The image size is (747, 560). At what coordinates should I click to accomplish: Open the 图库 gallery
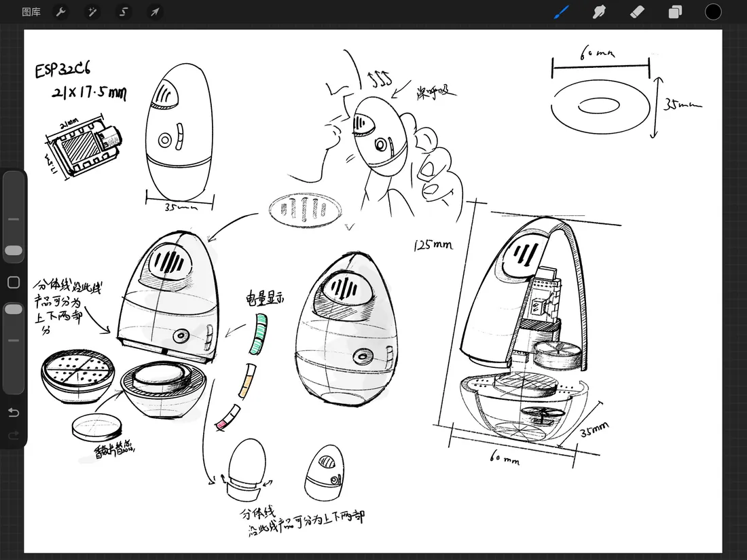31,12
